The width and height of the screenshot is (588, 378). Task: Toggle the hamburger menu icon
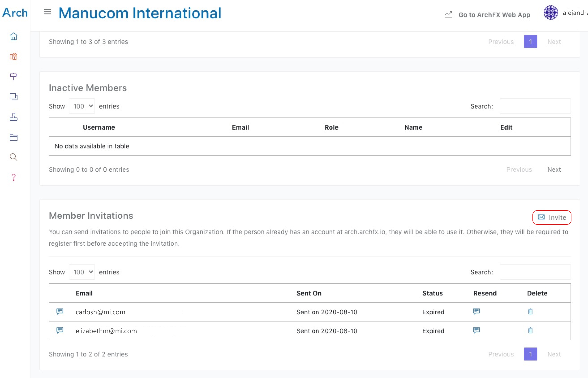(47, 12)
